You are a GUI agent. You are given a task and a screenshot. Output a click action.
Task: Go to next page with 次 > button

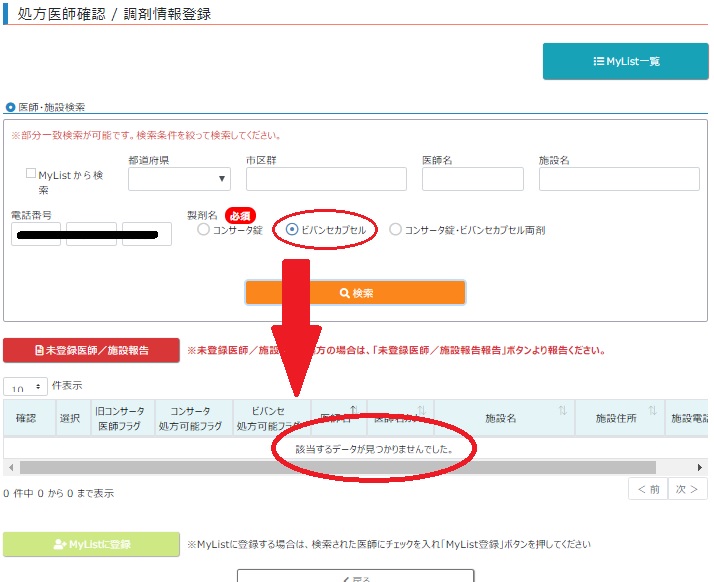pyautogui.click(x=686, y=489)
